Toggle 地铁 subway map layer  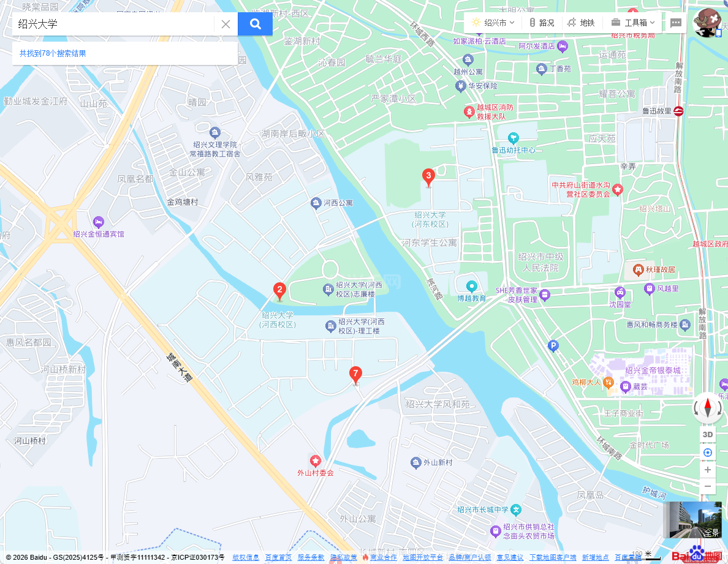[581, 23]
